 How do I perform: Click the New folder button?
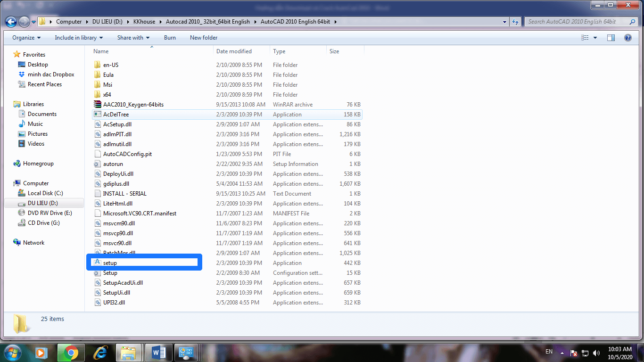(x=204, y=38)
